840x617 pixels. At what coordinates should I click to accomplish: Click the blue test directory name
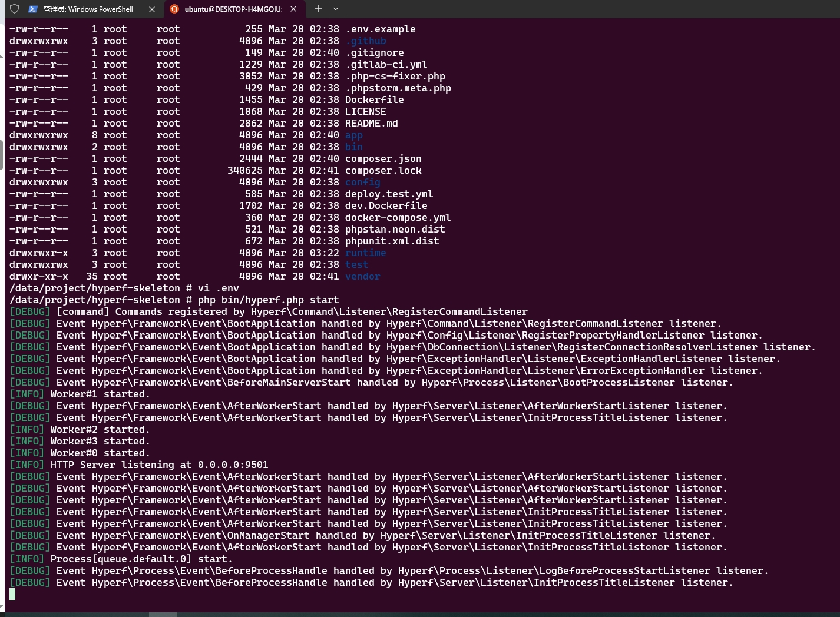(357, 265)
